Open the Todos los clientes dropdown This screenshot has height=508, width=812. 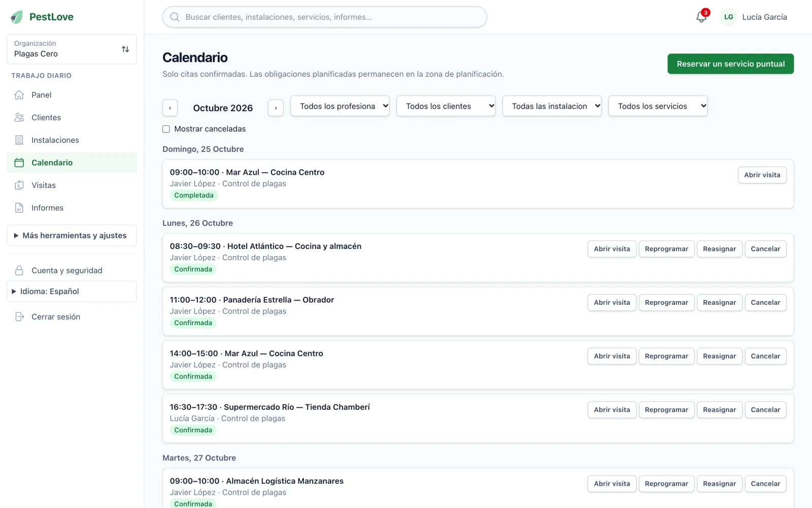pos(446,106)
